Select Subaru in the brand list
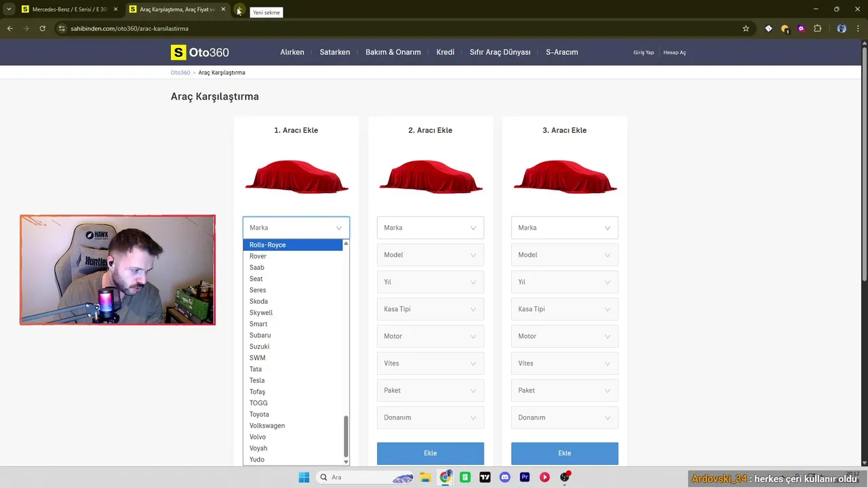 (293, 335)
